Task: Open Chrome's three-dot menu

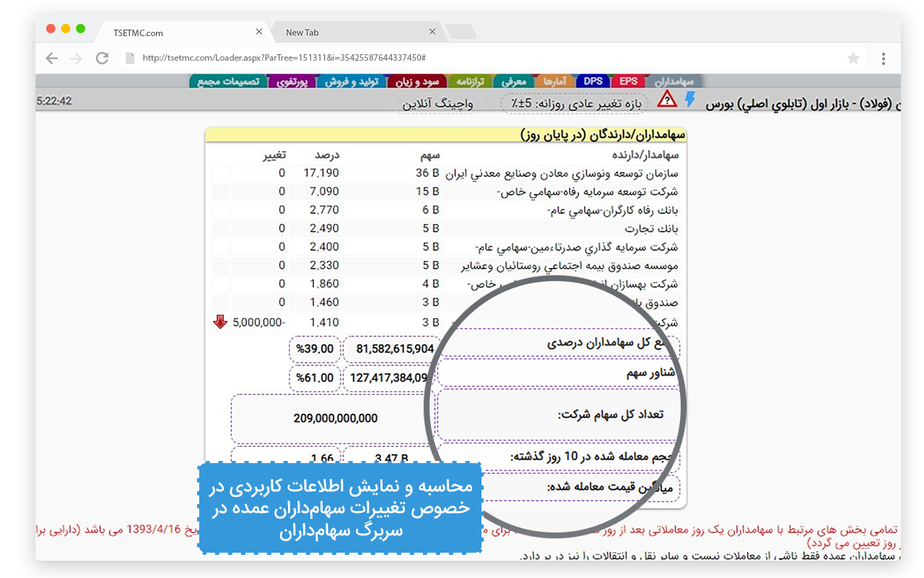Action: coord(884,58)
